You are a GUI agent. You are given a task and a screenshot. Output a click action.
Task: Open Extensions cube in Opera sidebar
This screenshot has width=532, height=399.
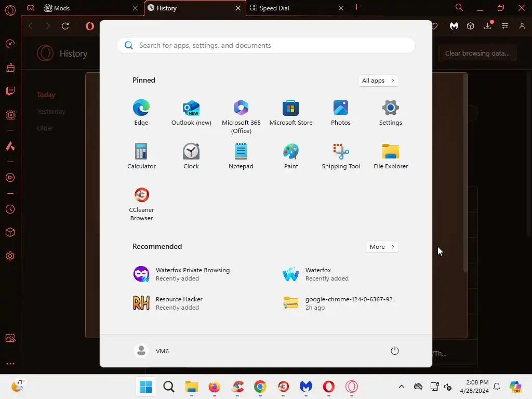(x=10, y=232)
